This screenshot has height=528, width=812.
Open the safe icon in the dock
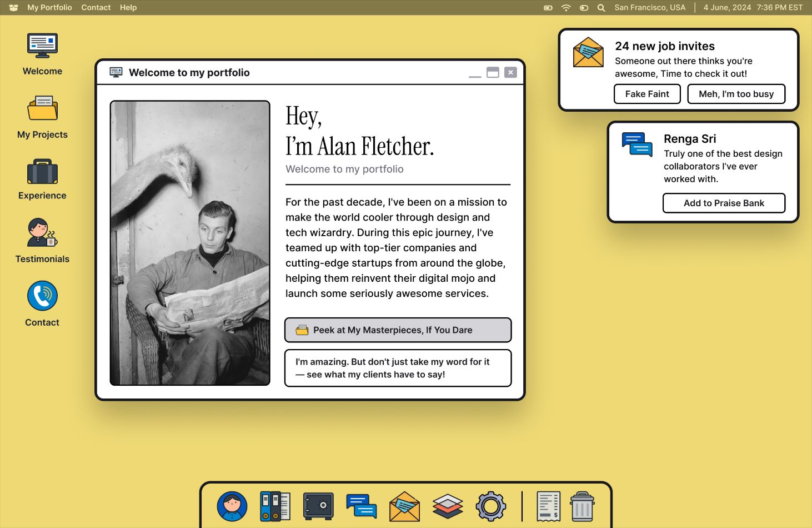tap(318, 506)
